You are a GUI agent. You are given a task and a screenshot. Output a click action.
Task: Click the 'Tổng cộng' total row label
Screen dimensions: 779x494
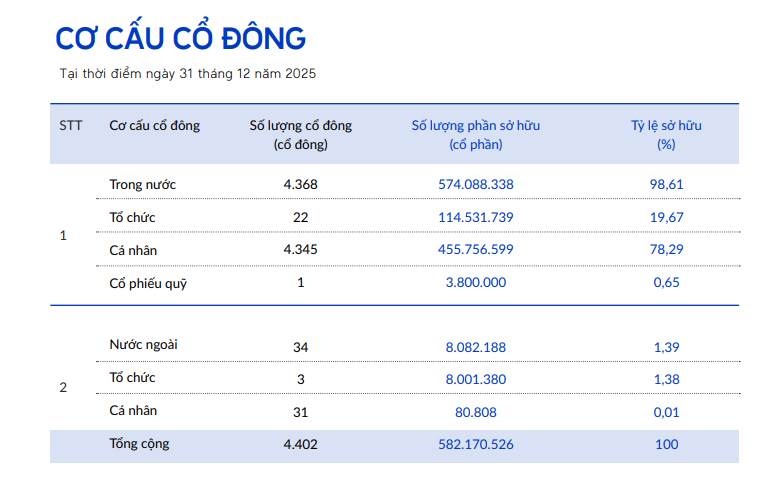pos(139,444)
